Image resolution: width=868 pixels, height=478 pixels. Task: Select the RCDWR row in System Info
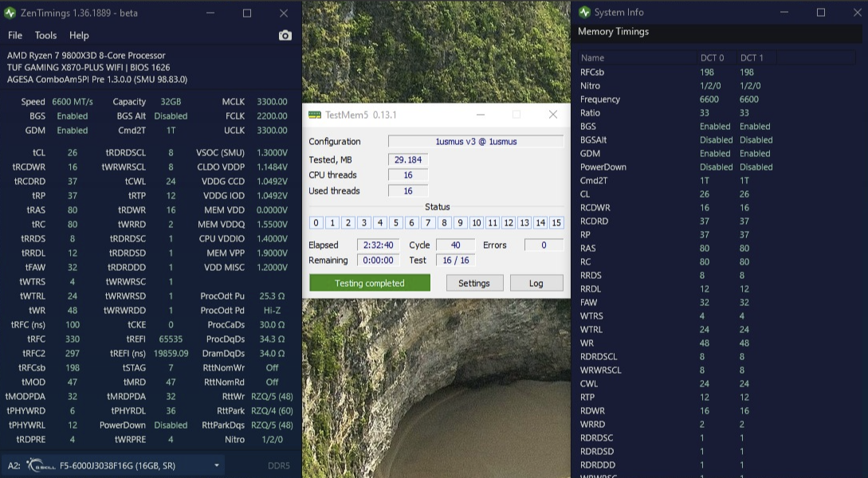pyautogui.click(x=717, y=207)
